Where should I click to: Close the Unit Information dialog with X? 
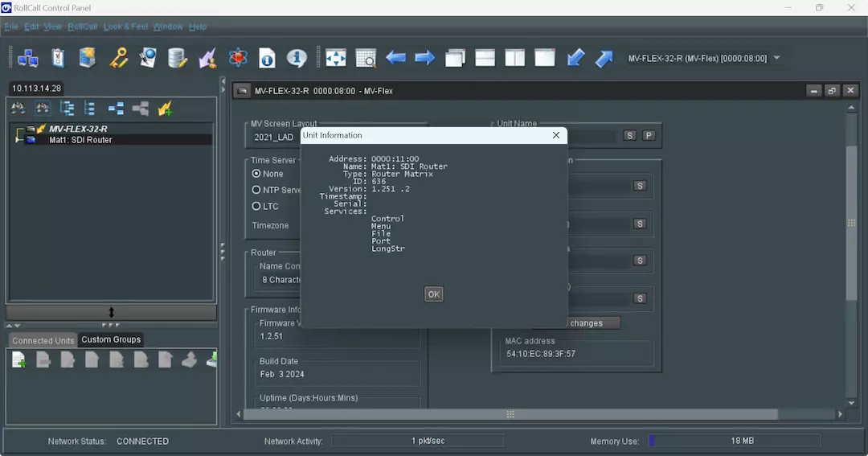(556, 135)
